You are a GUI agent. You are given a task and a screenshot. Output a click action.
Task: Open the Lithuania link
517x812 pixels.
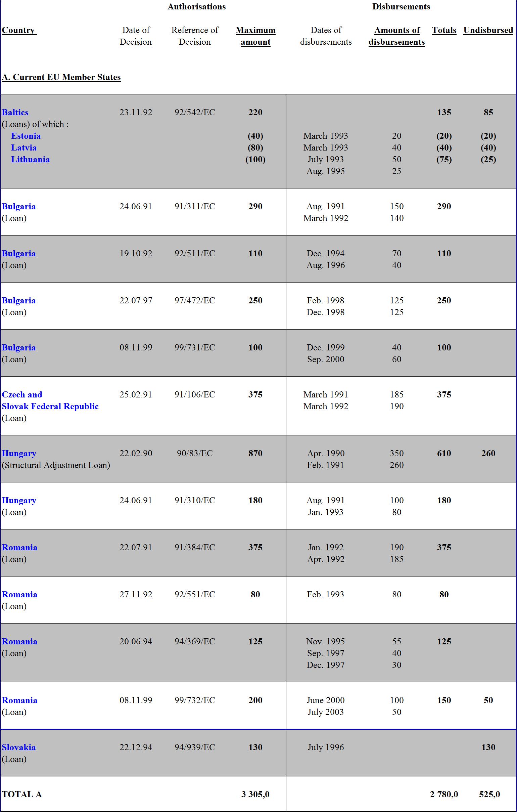(x=30, y=160)
